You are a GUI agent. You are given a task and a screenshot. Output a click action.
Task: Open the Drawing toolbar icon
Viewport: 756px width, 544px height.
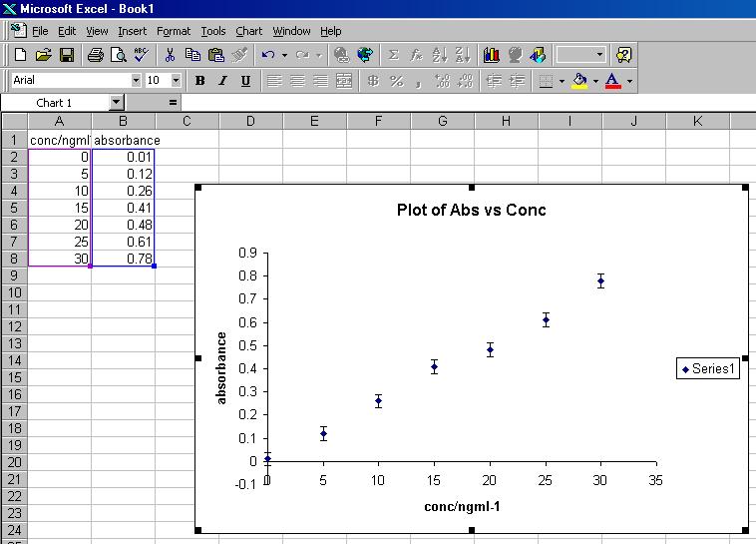538,55
